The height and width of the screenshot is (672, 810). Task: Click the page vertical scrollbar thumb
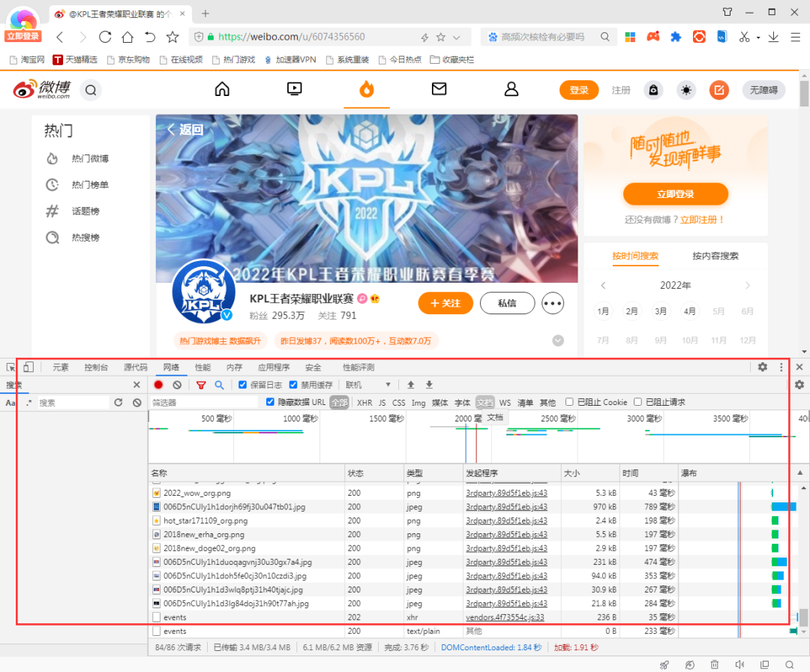[804, 94]
